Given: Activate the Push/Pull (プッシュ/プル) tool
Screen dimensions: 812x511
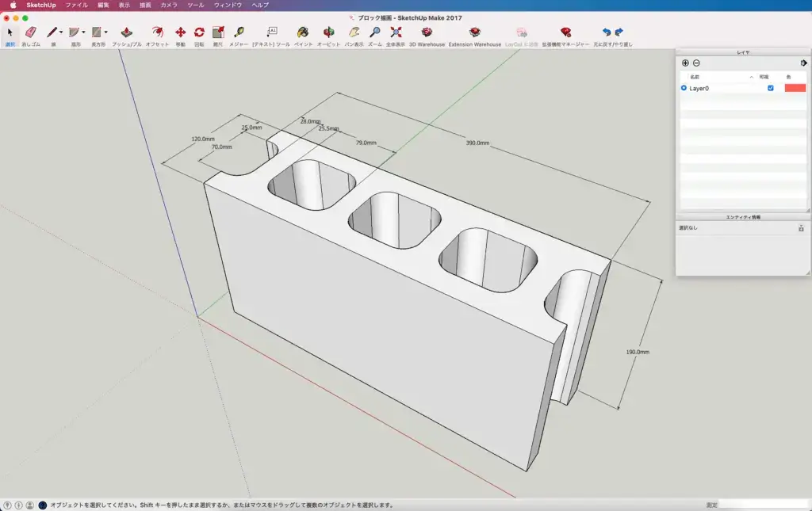Looking at the screenshot, I should point(126,32).
